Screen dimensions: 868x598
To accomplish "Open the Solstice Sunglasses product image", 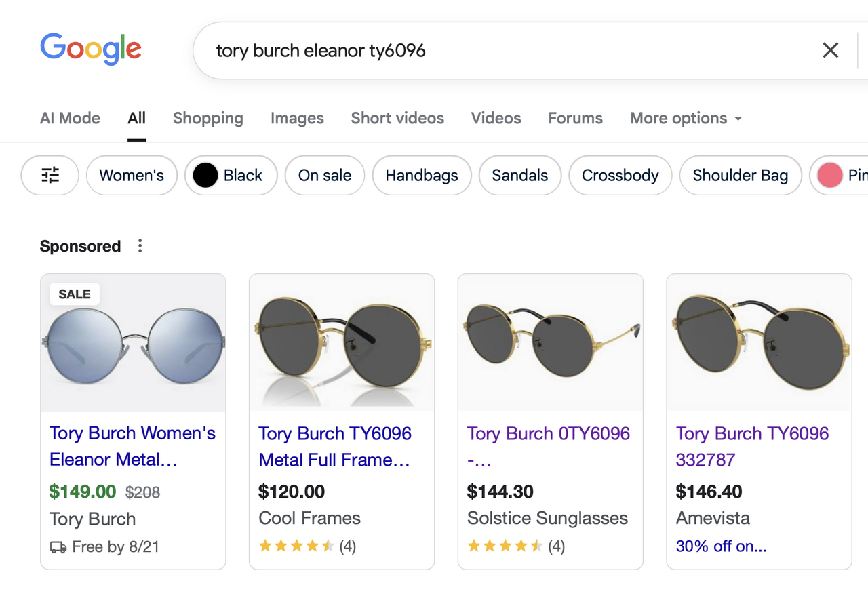I will point(551,342).
